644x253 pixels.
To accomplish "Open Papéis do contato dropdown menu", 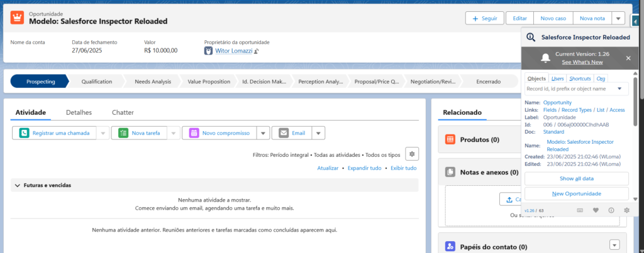I will 614,245.
